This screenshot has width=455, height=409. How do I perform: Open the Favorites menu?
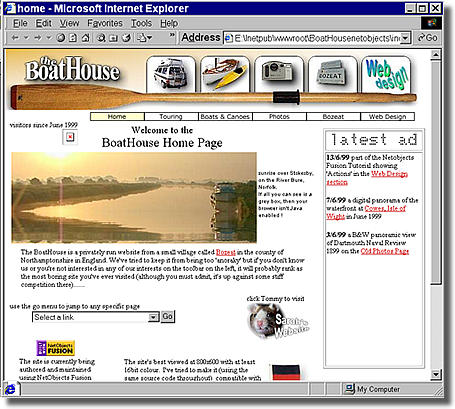click(105, 23)
